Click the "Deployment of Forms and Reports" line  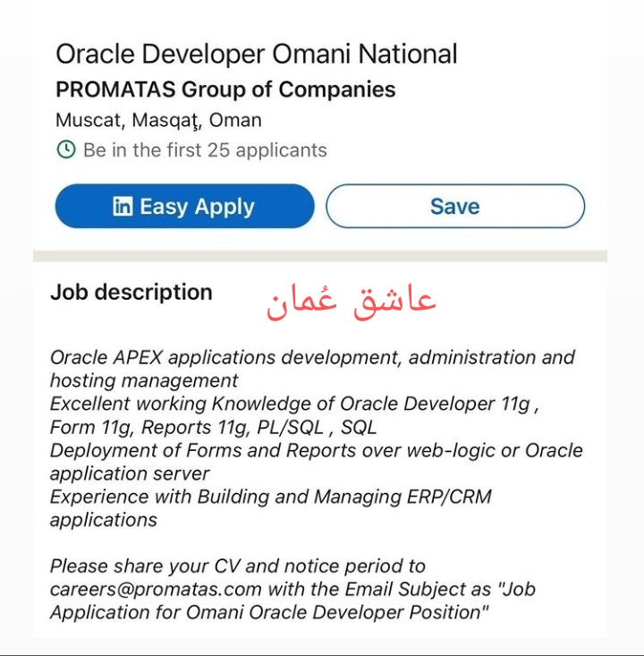point(316,450)
